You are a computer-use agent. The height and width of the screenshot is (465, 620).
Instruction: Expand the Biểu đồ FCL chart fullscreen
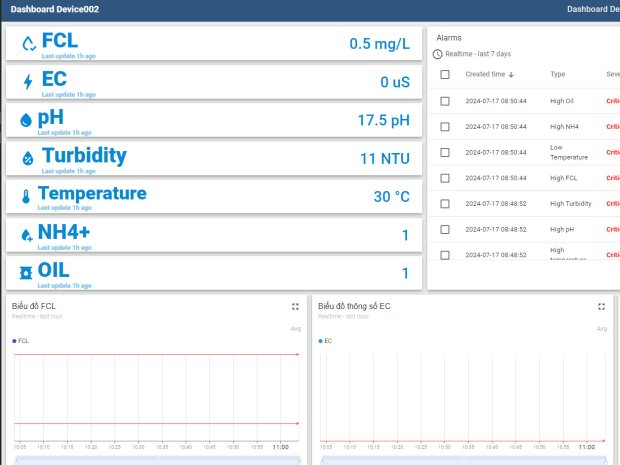click(295, 307)
